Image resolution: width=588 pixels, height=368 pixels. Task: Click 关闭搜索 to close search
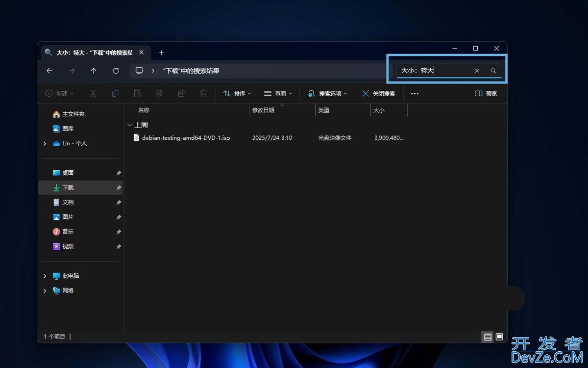(x=378, y=93)
